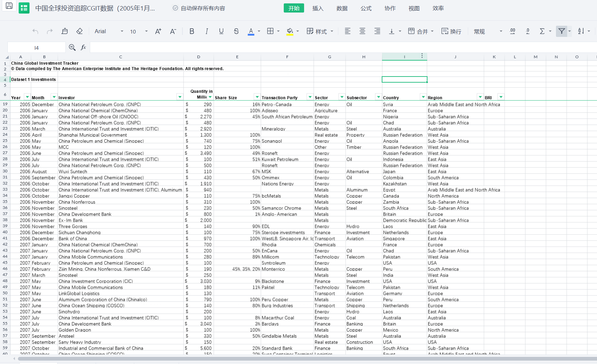Toggle bold formatting
Viewport: 597px width, 364px height.
click(x=192, y=31)
